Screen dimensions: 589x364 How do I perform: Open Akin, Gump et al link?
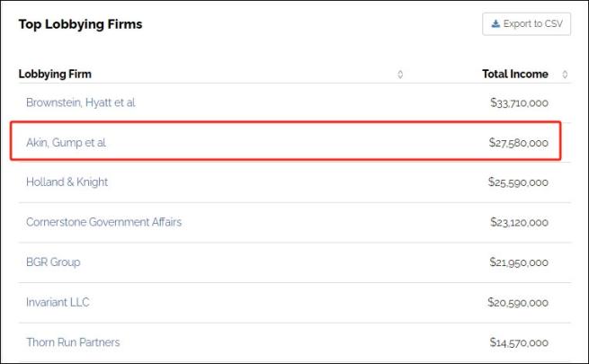66,142
